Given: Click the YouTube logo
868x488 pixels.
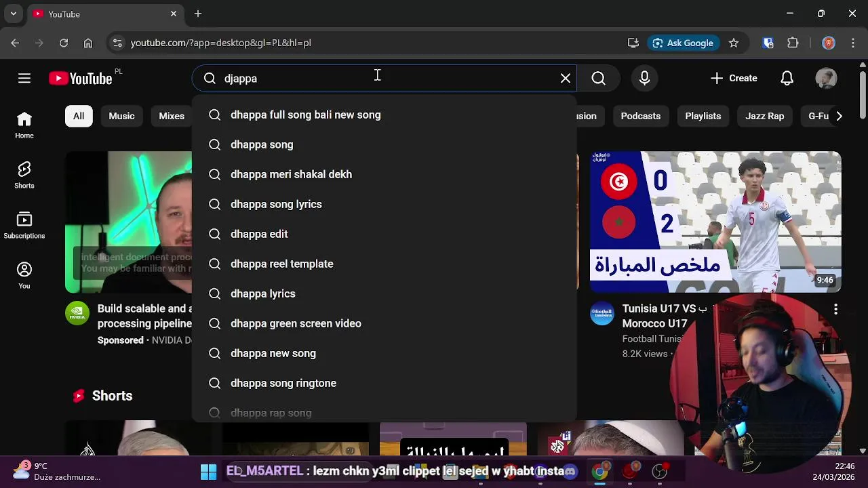Looking at the screenshot, I should click(81, 79).
